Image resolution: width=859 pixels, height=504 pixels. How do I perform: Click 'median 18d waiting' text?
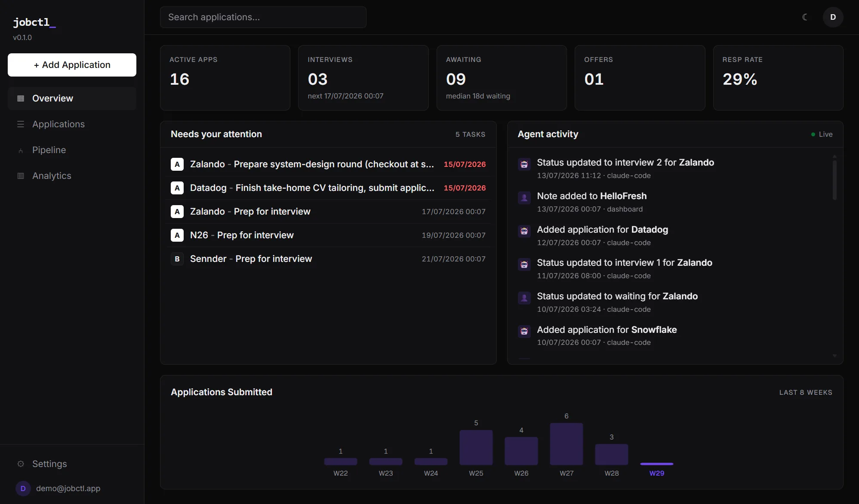click(478, 96)
